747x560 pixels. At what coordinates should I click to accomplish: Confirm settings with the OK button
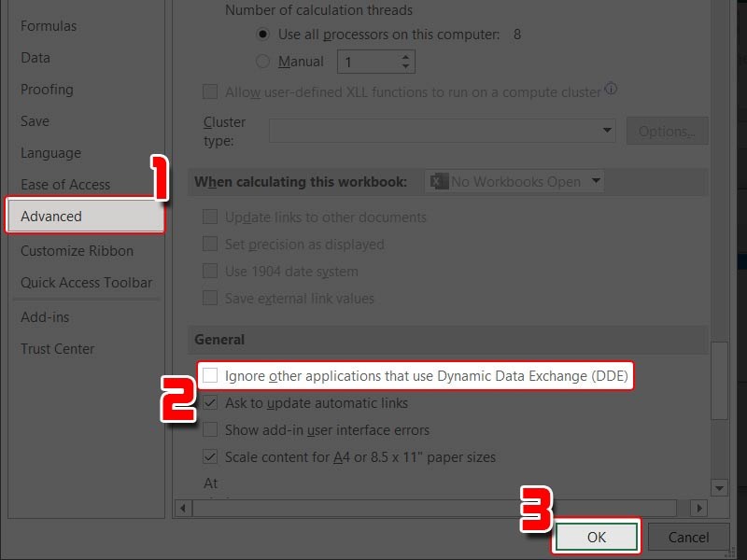[x=597, y=537]
